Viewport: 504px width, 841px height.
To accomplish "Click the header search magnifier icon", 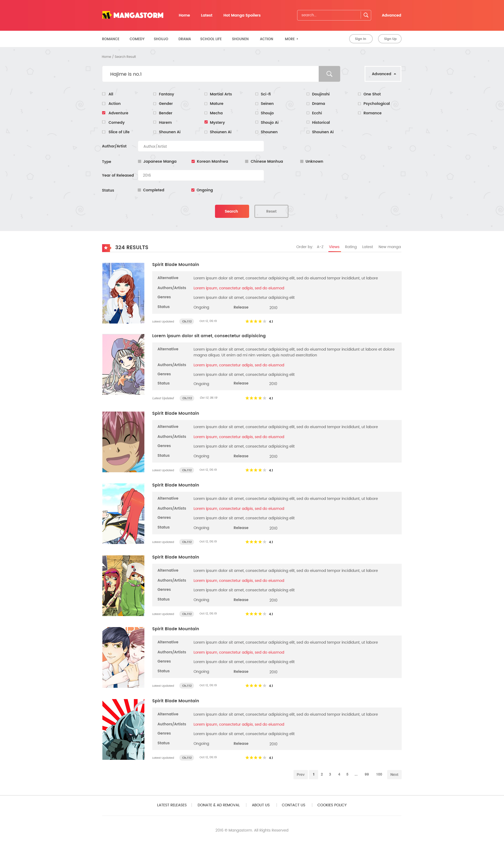I will [366, 15].
